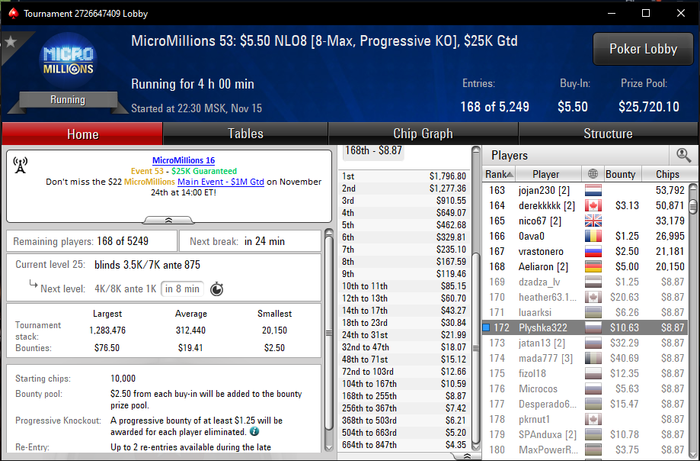Viewport: 700px width, 461px height.
Task: Sort players by Rank column
Action: click(x=499, y=174)
